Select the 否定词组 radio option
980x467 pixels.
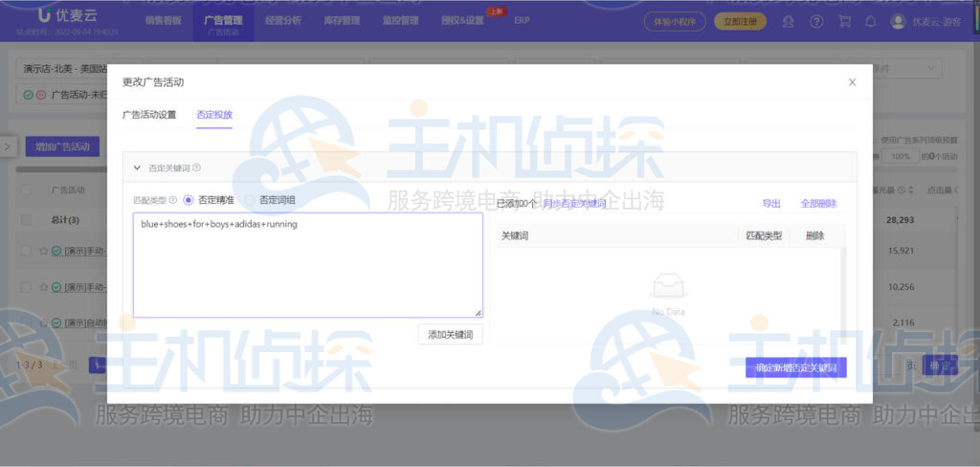(251, 200)
